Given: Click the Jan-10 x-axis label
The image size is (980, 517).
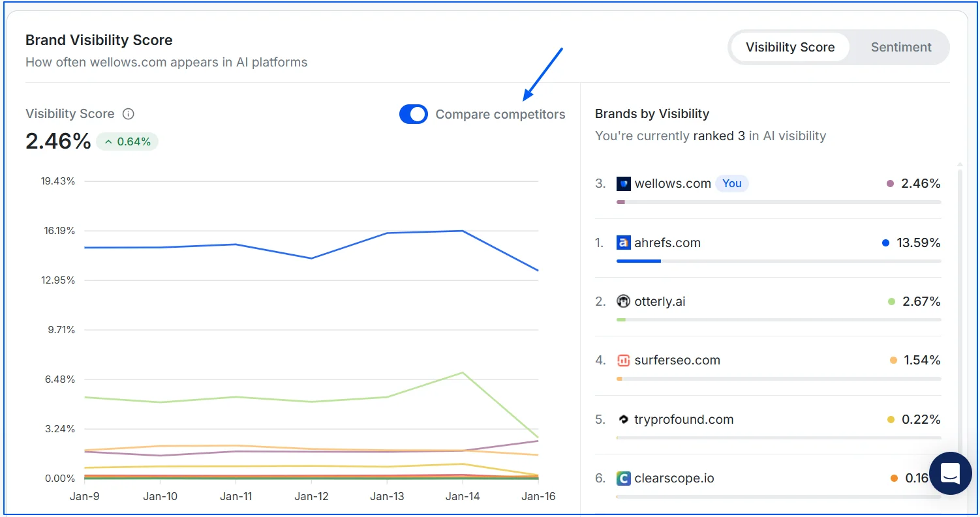Looking at the screenshot, I should [x=161, y=496].
